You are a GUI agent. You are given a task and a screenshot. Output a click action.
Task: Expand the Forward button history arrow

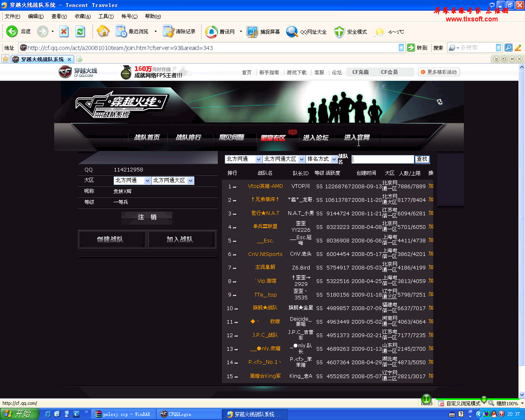pos(52,31)
